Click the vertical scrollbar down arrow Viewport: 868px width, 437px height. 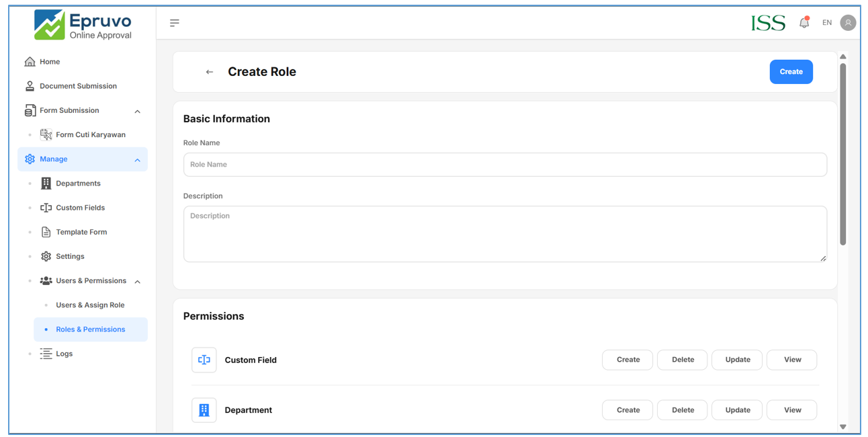click(x=842, y=427)
